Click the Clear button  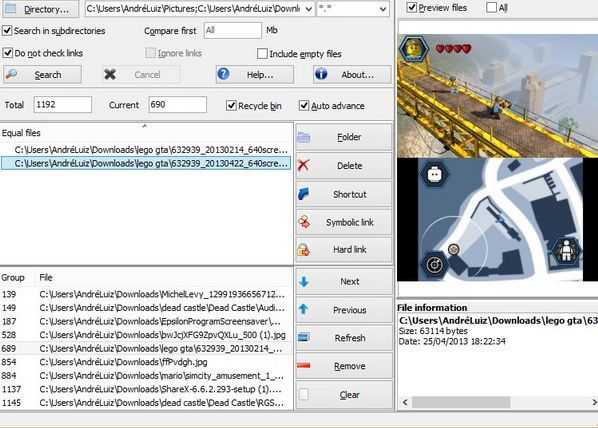pos(344,394)
